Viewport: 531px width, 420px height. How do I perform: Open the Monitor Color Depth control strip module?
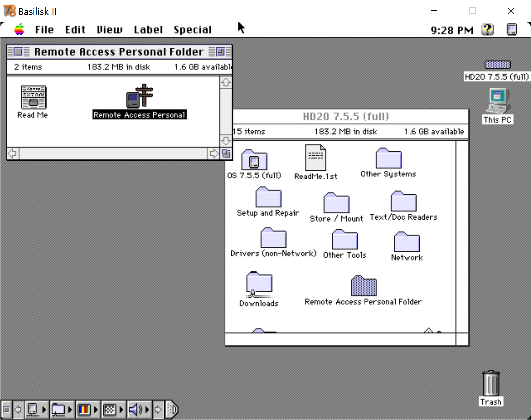[88, 410]
